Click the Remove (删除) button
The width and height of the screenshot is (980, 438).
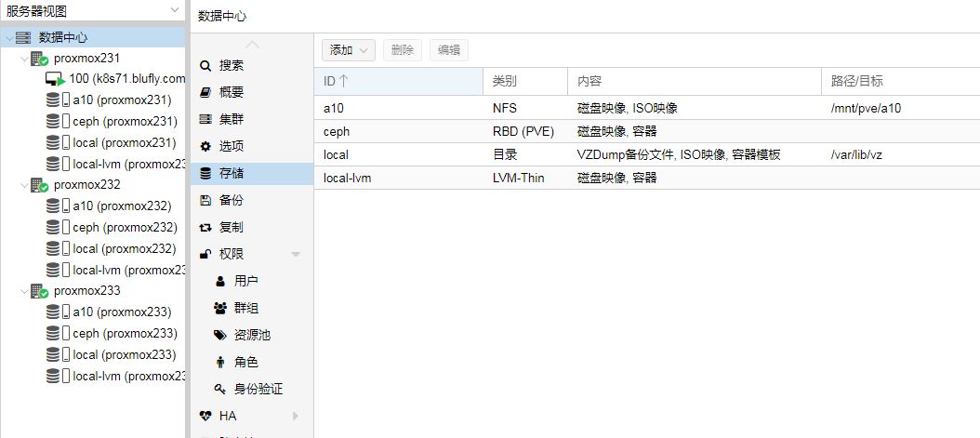point(402,50)
